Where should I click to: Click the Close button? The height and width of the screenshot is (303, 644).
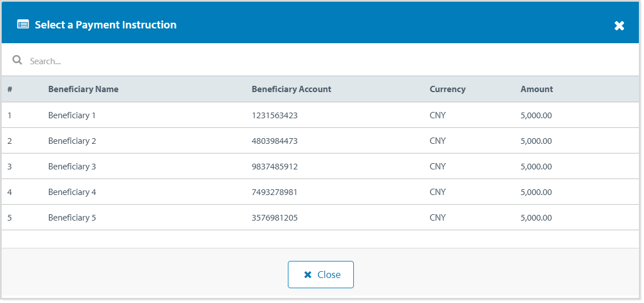click(x=321, y=275)
